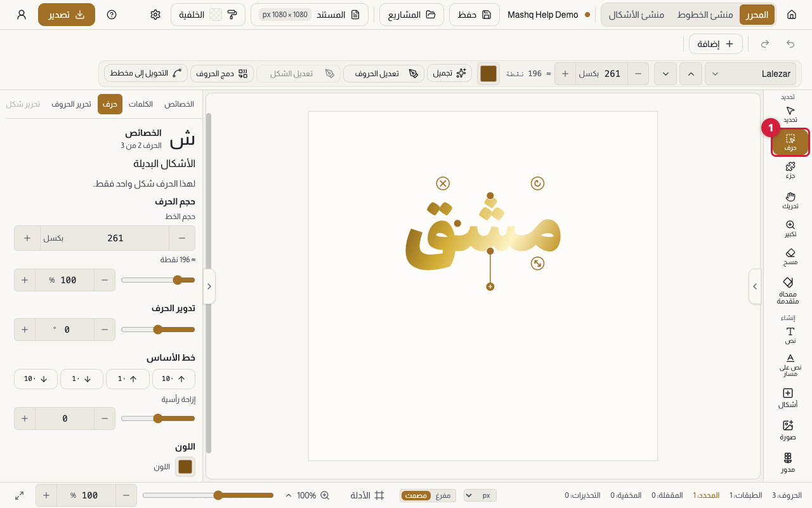Switch fill mode to مصمت
Viewport: 812px width, 508px height.
pos(416,495)
